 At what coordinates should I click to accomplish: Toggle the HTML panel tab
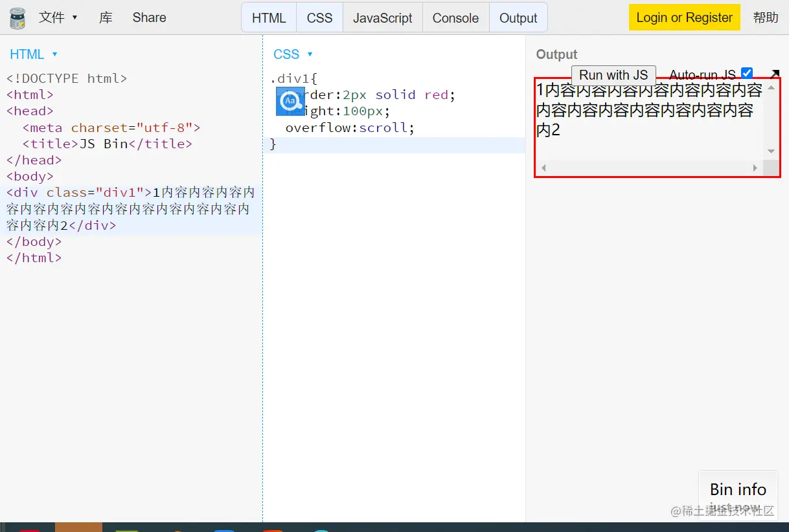269,17
